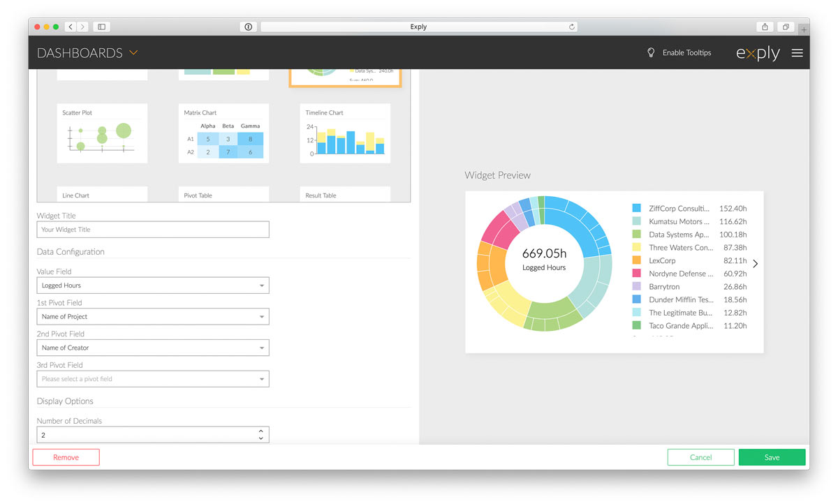The height and width of the screenshot is (504, 838).
Task: Click the Enable Tooltips lightbulb icon
Action: pos(651,52)
